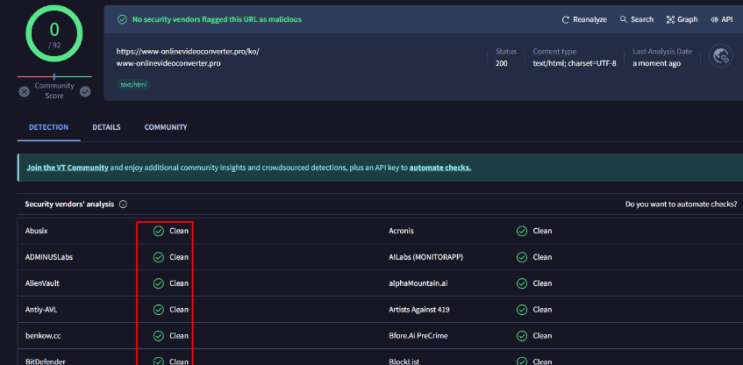Click Do you want to automate checks?

[681, 204]
